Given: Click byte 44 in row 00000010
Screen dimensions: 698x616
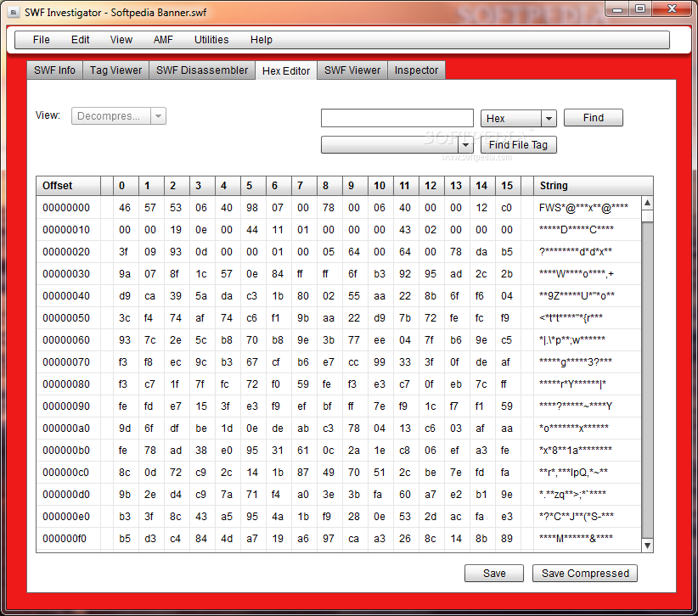Looking at the screenshot, I should (x=252, y=230).
